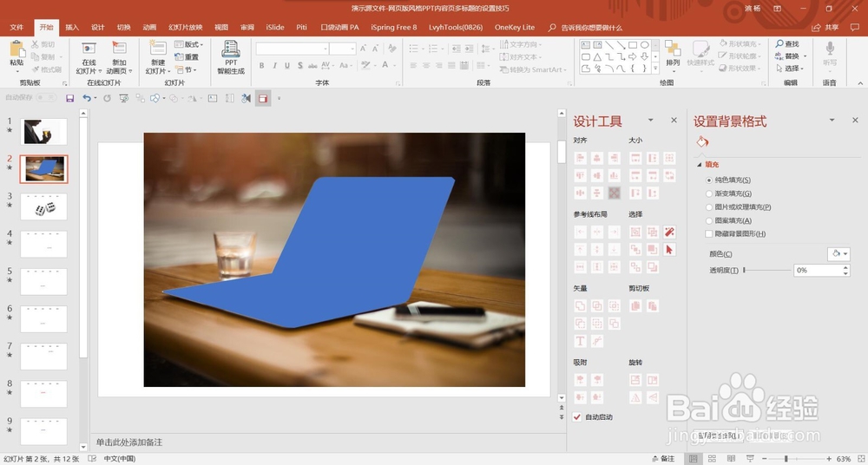The image size is (868, 465).
Task: Select the triangle shape in drawing gallery
Action: tap(597, 57)
